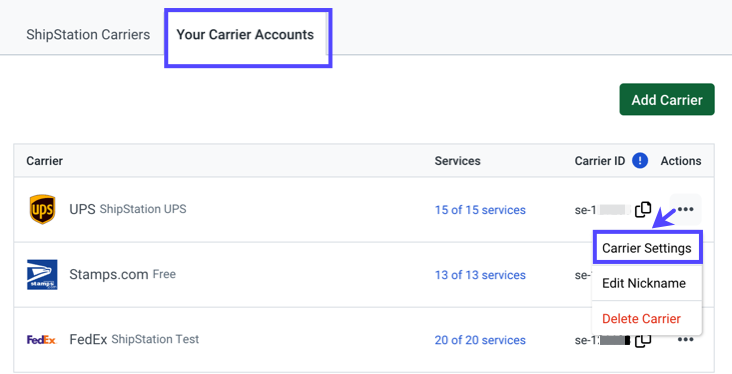The height and width of the screenshot is (374, 732).
Task: Select the Your Carrier Accounts tab
Action: 245,35
